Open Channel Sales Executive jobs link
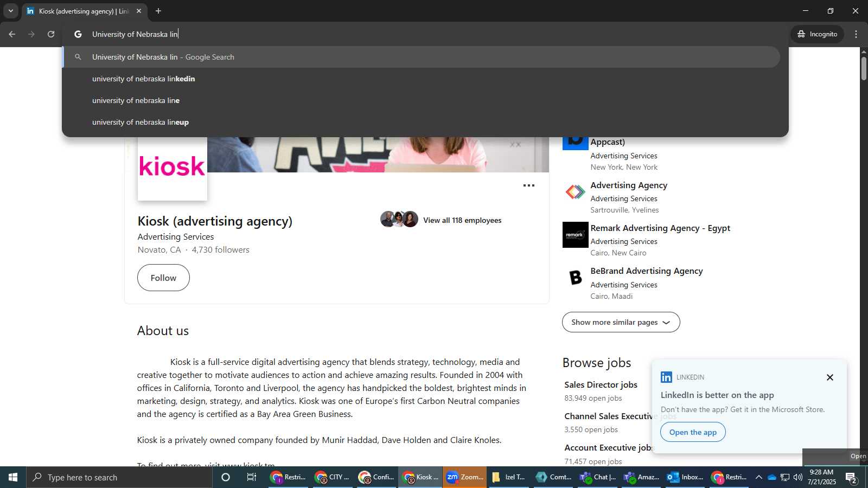 tap(608, 416)
